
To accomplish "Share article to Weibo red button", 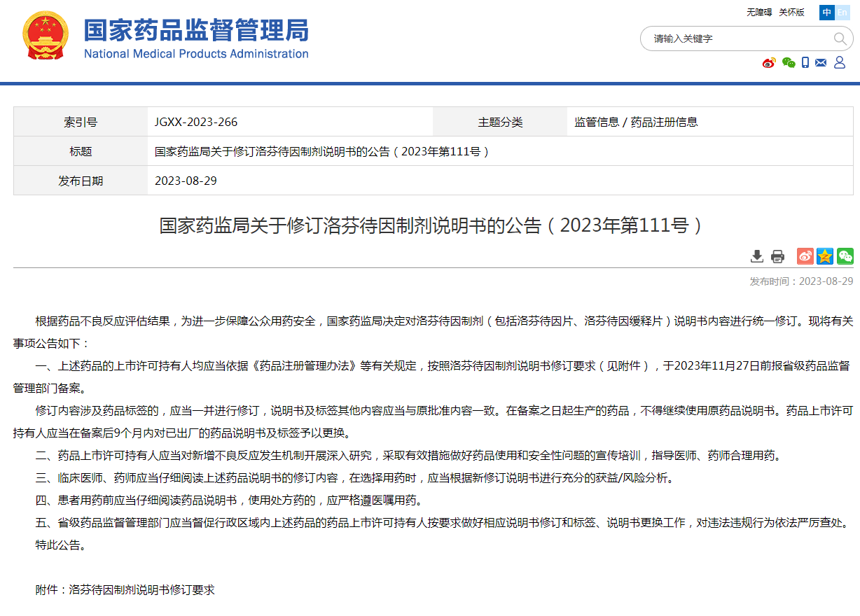I will [x=805, y=256].
